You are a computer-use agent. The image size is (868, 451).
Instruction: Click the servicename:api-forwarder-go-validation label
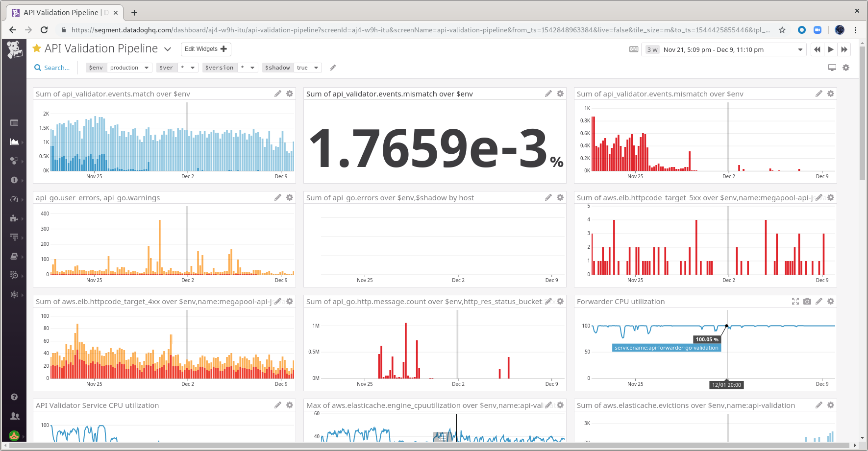pyautogui.click(x=667, y=348)
